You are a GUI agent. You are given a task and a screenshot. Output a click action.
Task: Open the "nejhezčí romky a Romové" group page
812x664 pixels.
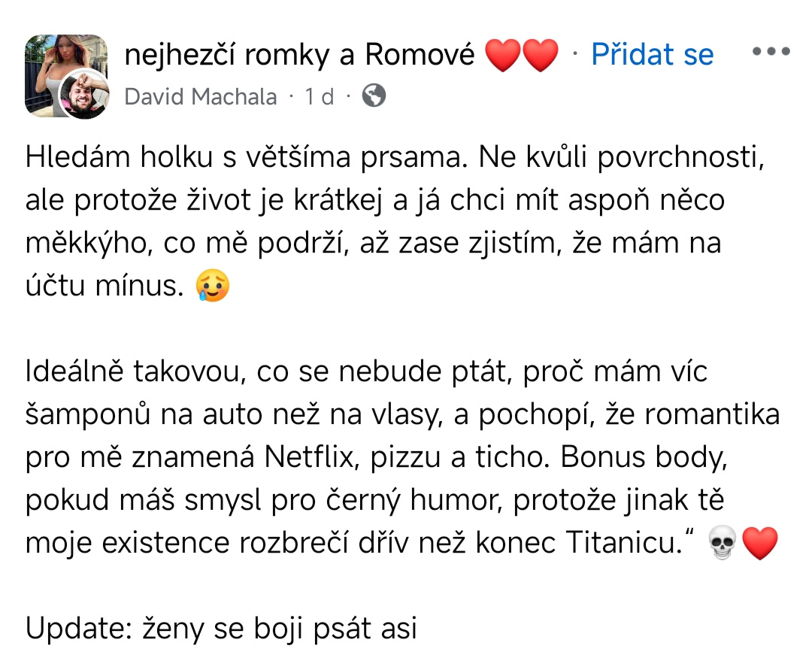tap(299, 54)
